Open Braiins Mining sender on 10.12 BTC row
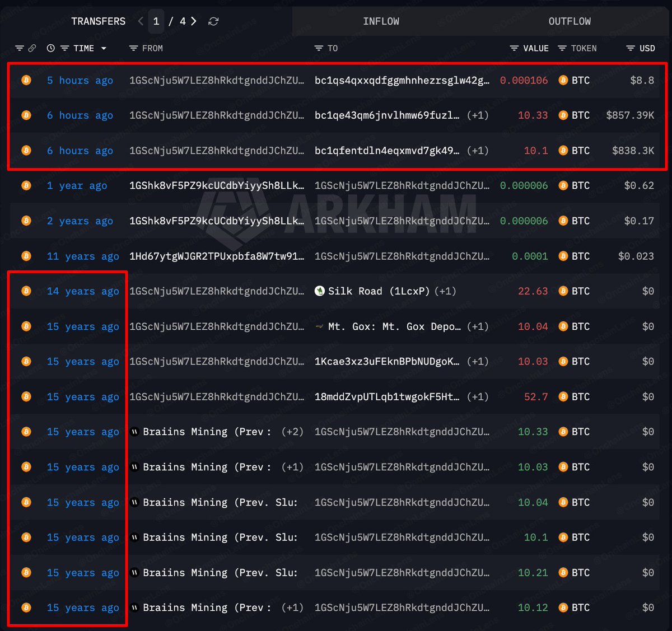Screen dimensions: 672x631 coord(207,607)
